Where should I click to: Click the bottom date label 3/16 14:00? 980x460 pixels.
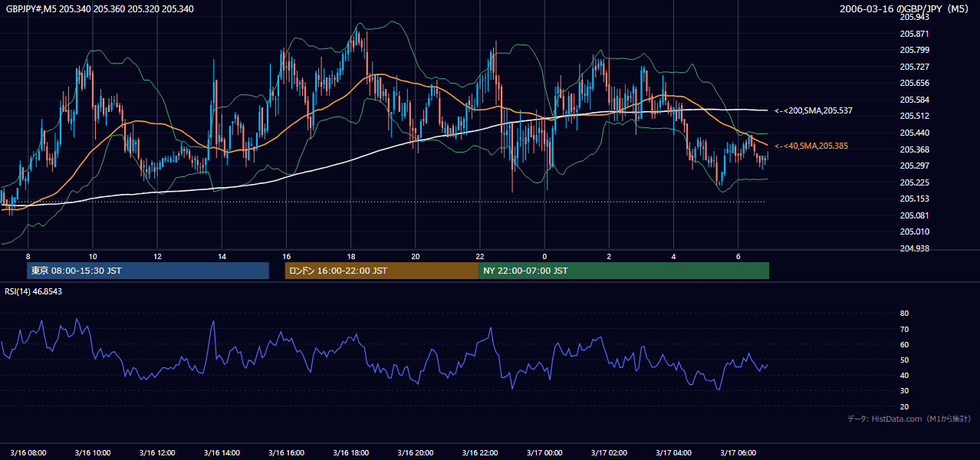(x=223, y=452)
